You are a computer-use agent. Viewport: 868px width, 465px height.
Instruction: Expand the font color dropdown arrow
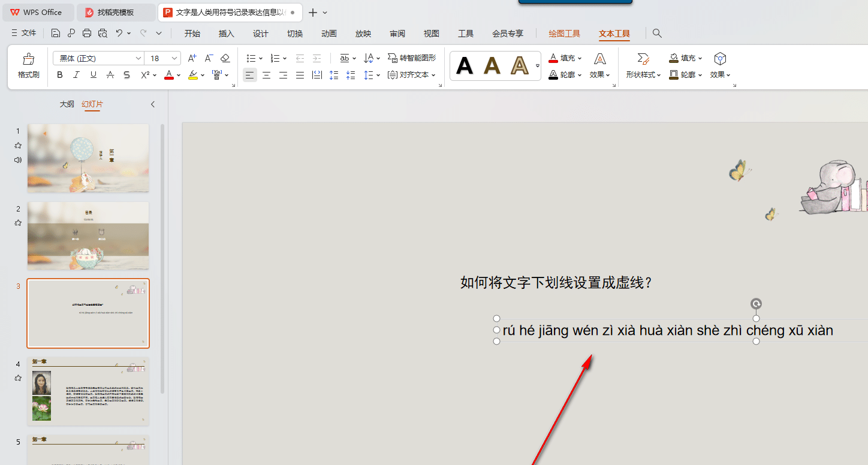pyautogui.click(x=179, y=76)
